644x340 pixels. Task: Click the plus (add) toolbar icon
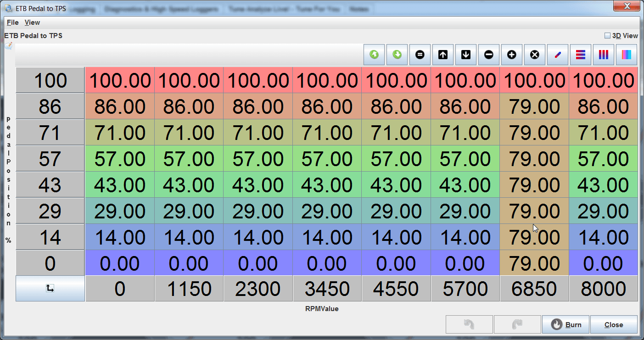coord(512,55)
